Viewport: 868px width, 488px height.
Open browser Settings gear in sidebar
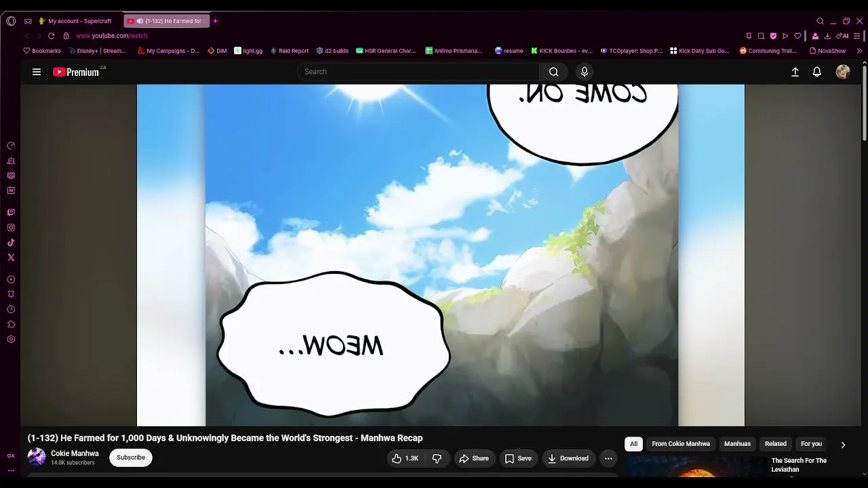pos(11,339)
